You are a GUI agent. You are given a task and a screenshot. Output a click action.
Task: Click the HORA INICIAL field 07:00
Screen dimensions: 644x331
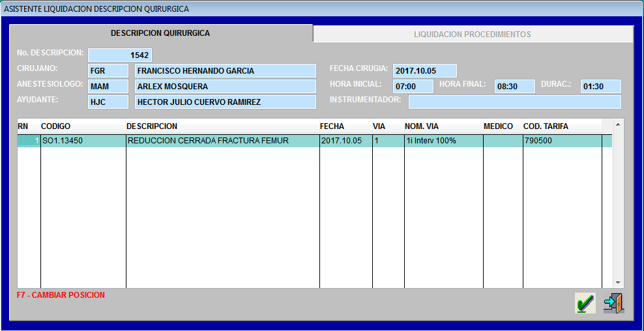point(413,87)
